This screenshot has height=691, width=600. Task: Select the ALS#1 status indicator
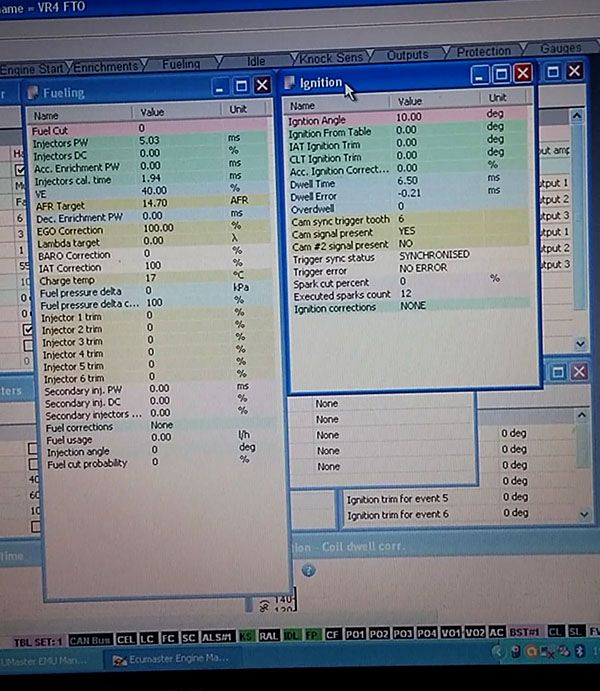pyautogui.click(x=215, y=639)
